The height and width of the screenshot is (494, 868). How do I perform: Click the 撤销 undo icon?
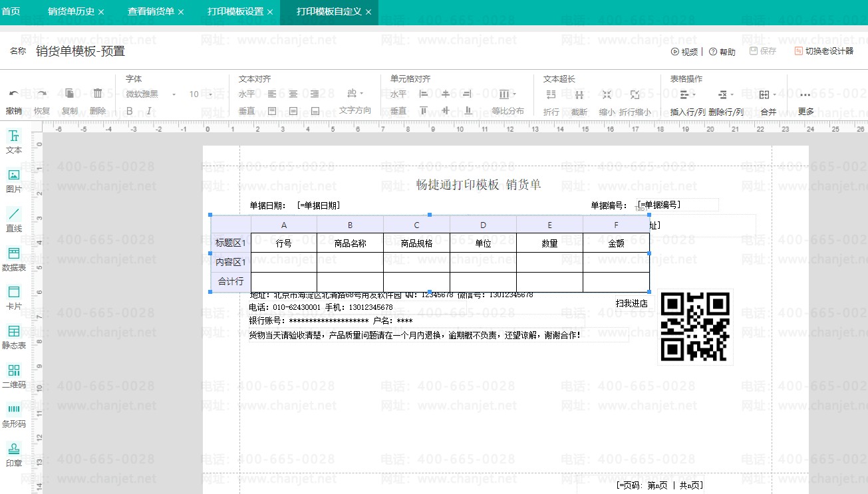pyautogui.click(x=15, y=96)
